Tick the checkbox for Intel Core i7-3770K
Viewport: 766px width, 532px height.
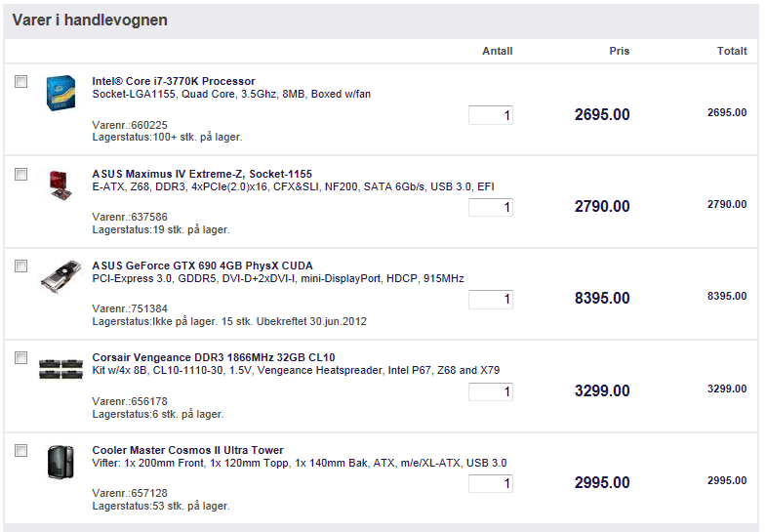click(x=21, y=82)
